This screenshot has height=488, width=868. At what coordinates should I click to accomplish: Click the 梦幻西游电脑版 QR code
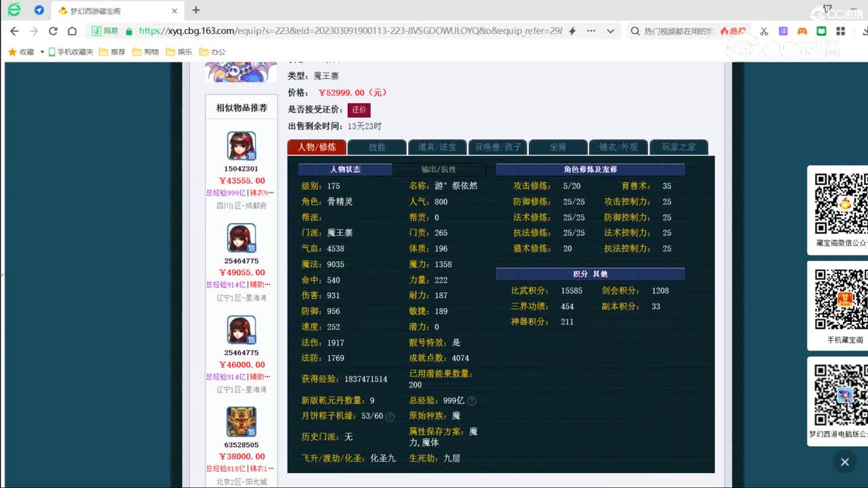pyautogui.click(x=841, y=395)
